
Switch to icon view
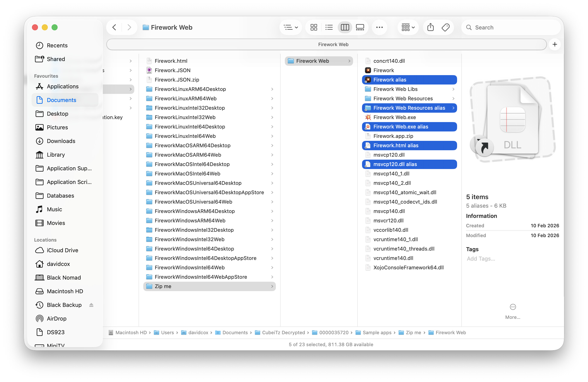pos(314,27)
